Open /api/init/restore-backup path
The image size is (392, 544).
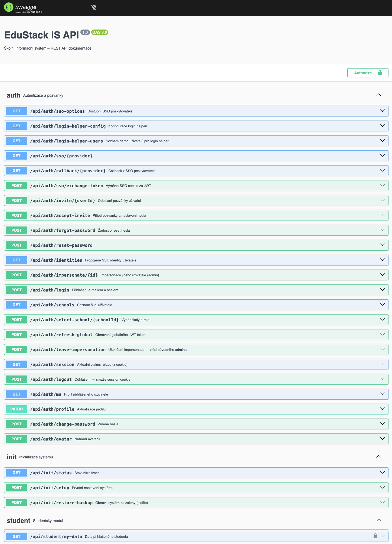[61, 503]
